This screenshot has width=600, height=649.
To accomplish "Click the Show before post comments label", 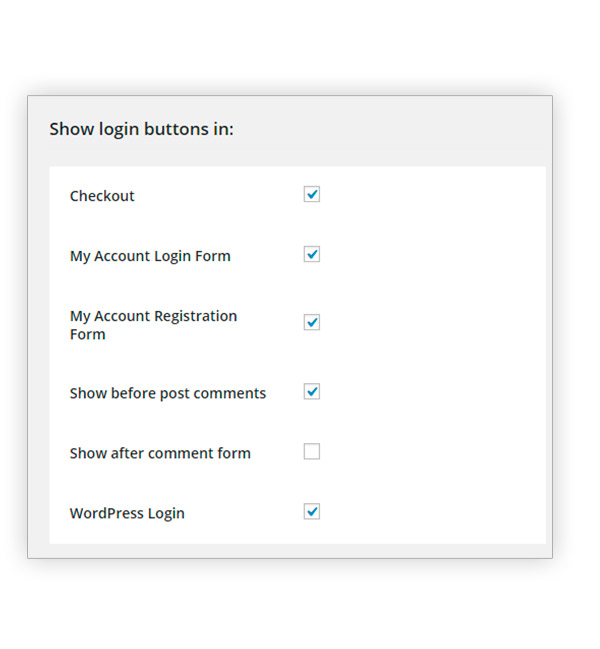I will coord(168,393).
